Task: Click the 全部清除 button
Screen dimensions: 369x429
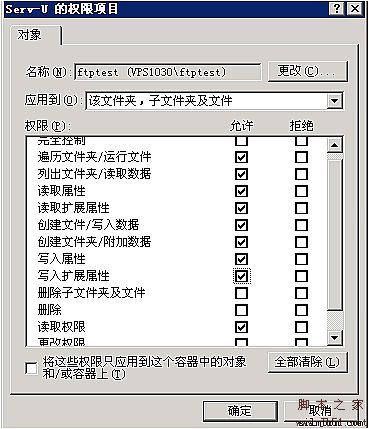Action: [x=308, y=362]
